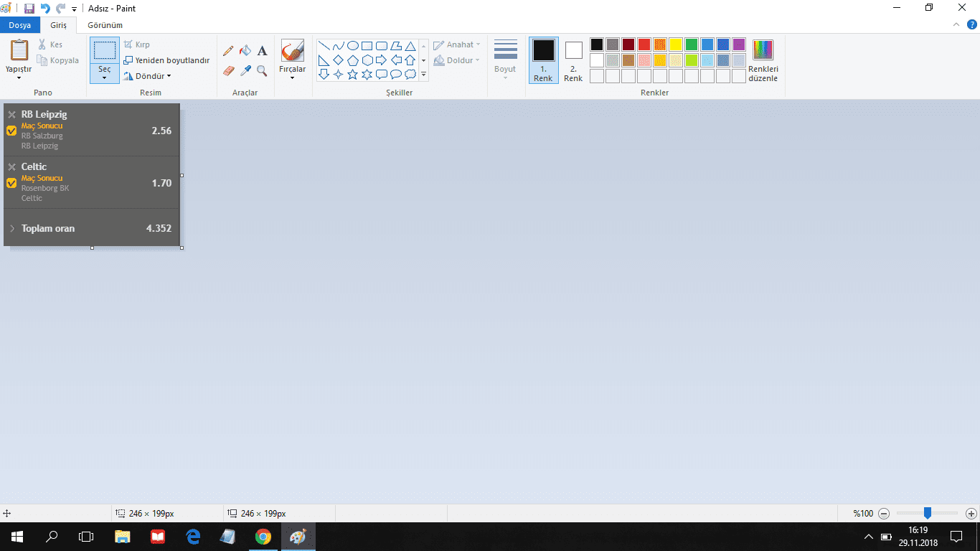Image resolution: width=980 pixels, height=551 pixels.
Task: Pick the yellow color swatch
Action: coord(676,44)
